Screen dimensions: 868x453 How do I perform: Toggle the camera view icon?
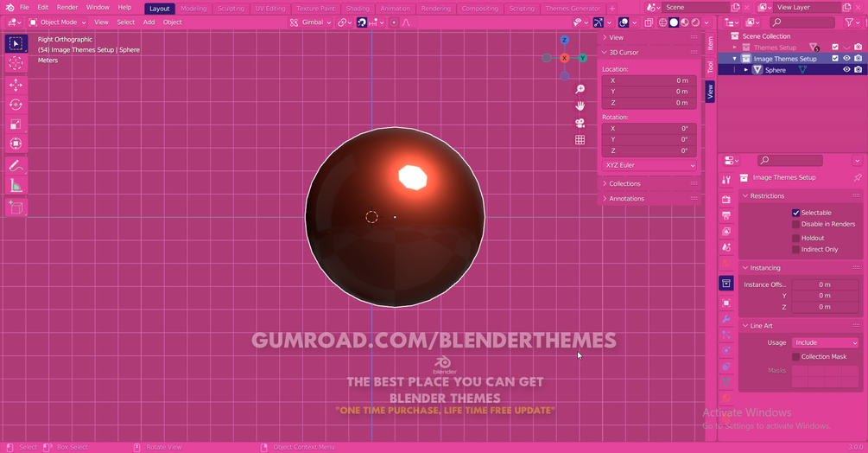[x=580, y=123]
